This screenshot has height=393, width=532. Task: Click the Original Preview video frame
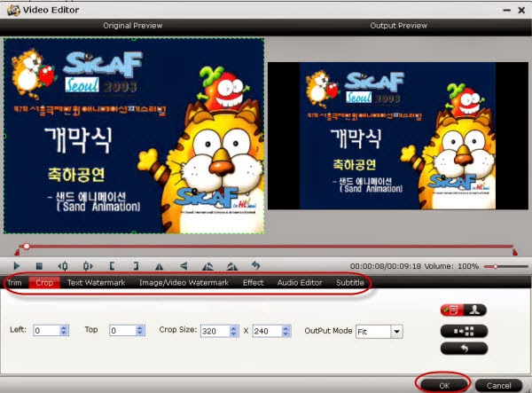click(x=134, y=136)
